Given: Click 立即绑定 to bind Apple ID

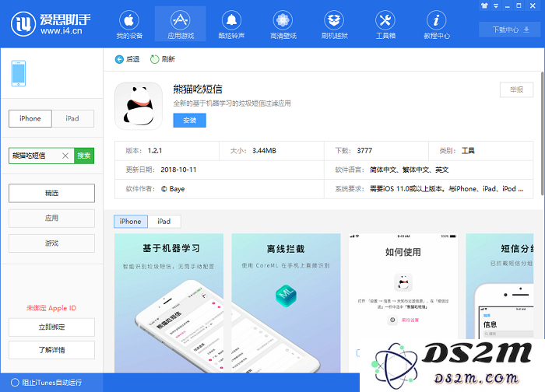Looking at the screenshot, I should click(x=51, y=327).
